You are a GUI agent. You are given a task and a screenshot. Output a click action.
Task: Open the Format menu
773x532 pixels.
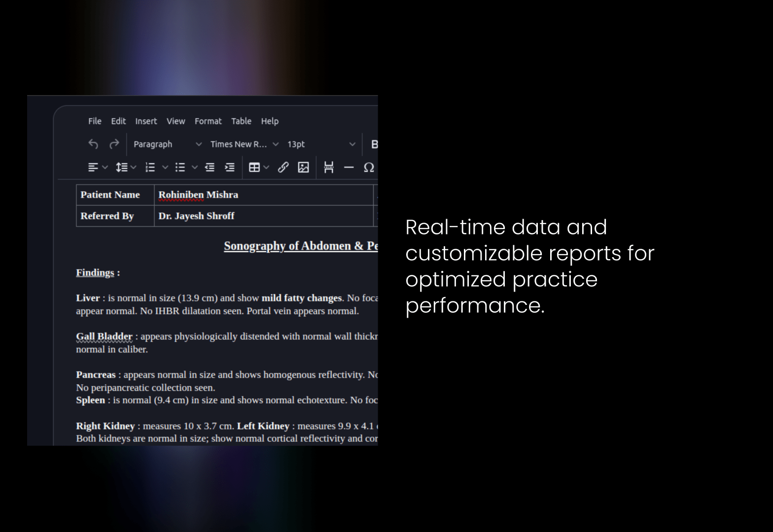click(208, 121)
